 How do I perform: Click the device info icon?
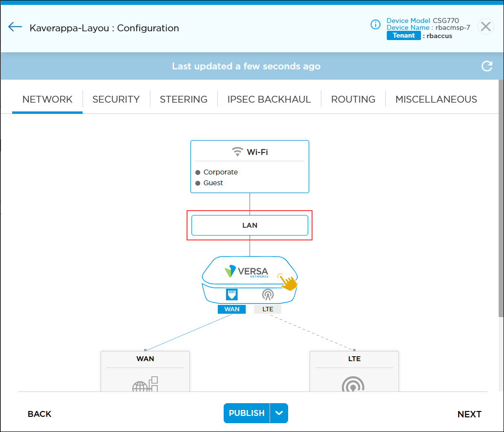coord(375,24)
